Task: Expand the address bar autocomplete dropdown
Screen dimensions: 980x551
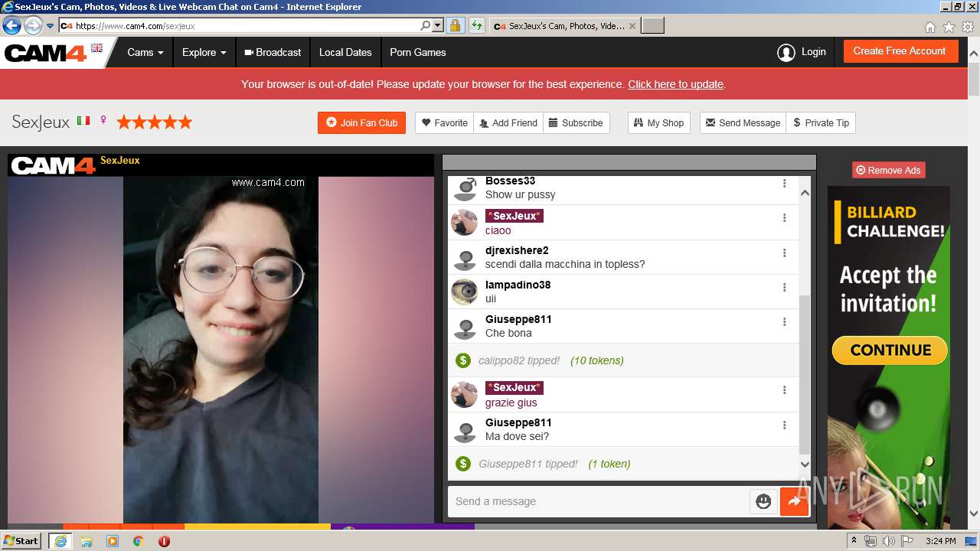Action: [438, 25]
